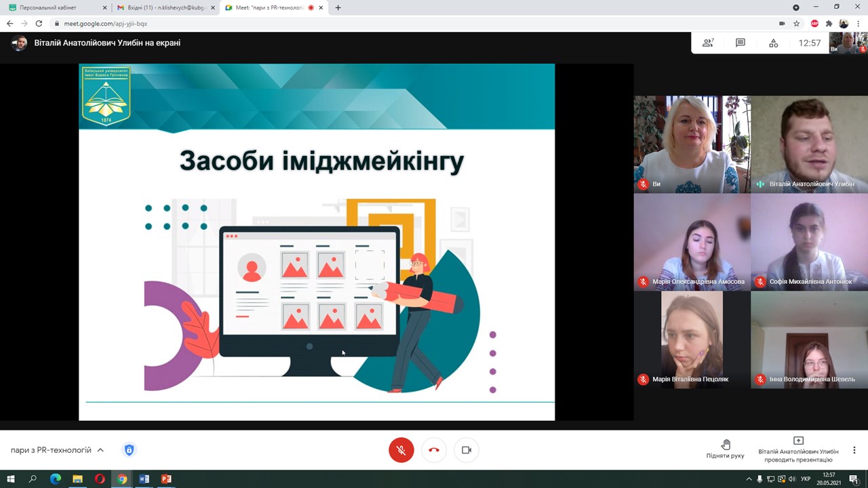Open PowerPoint from the Windows taskbar

point(166,479)
